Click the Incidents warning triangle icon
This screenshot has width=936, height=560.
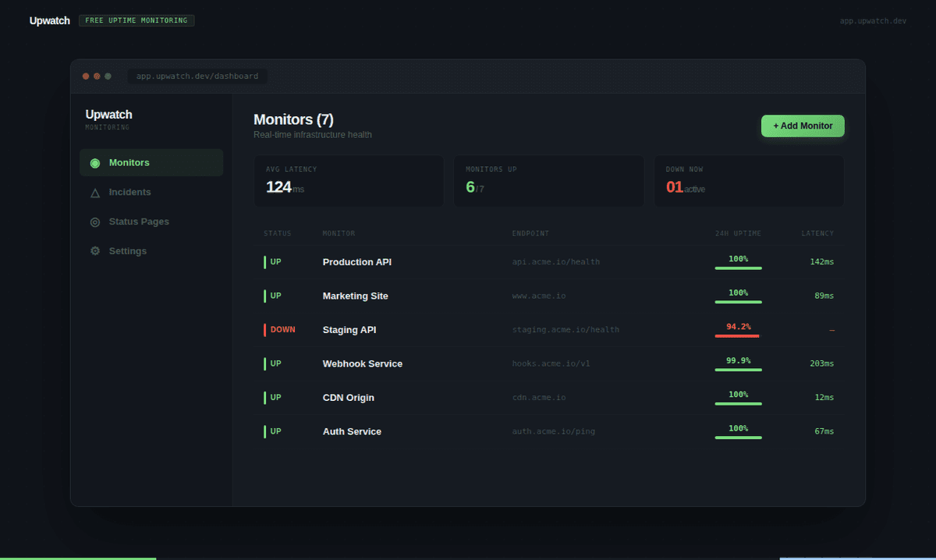[95, 192]
